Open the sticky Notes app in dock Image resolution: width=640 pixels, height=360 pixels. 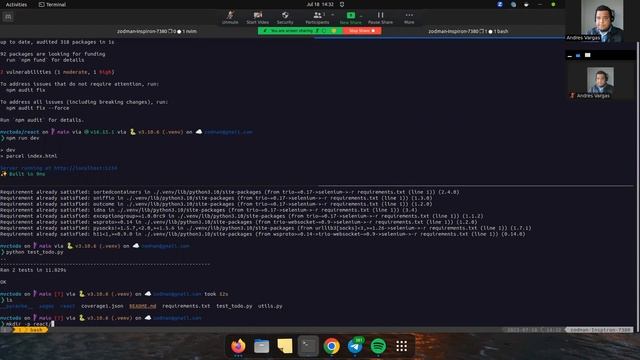(x=285, y=346)
